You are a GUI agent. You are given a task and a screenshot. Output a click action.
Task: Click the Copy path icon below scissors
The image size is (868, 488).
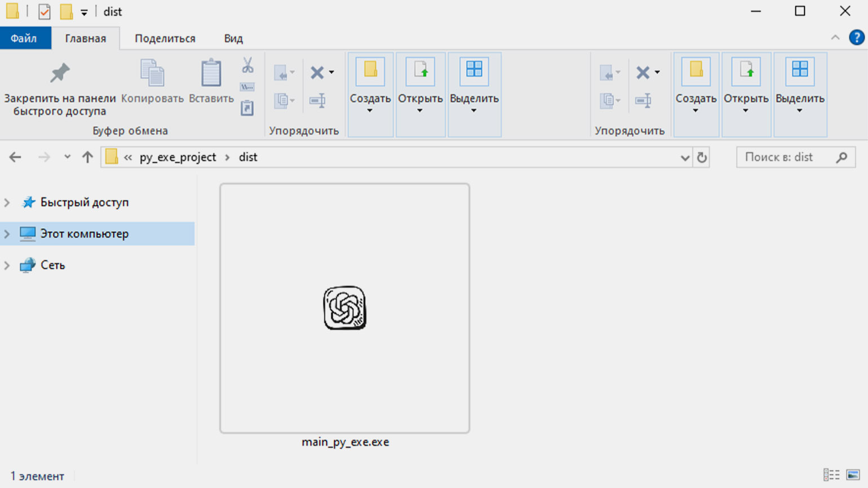click(247, 87)
